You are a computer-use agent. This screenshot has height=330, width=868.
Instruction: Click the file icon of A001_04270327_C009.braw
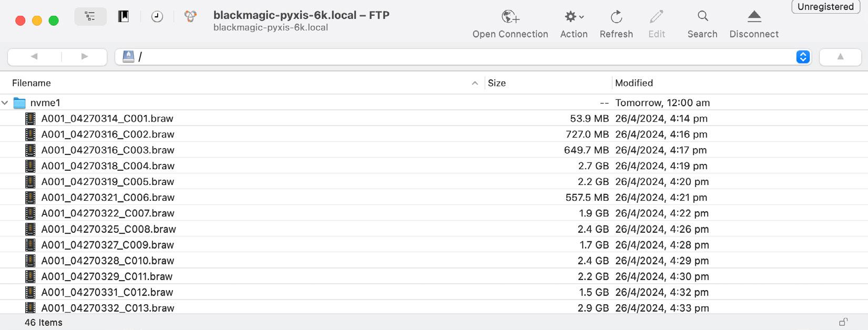30,245
